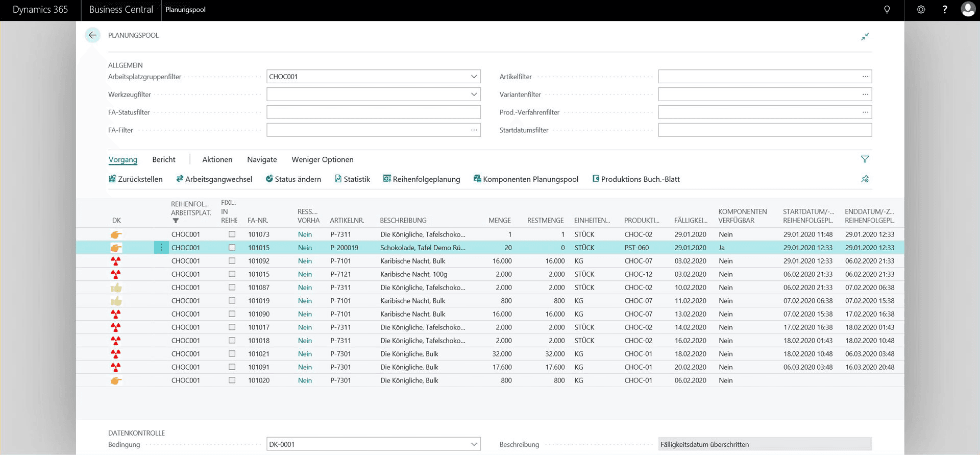Open Produktions Buch.-Blatt
This screenshot has height=455, width=980.
click(636, 179)
